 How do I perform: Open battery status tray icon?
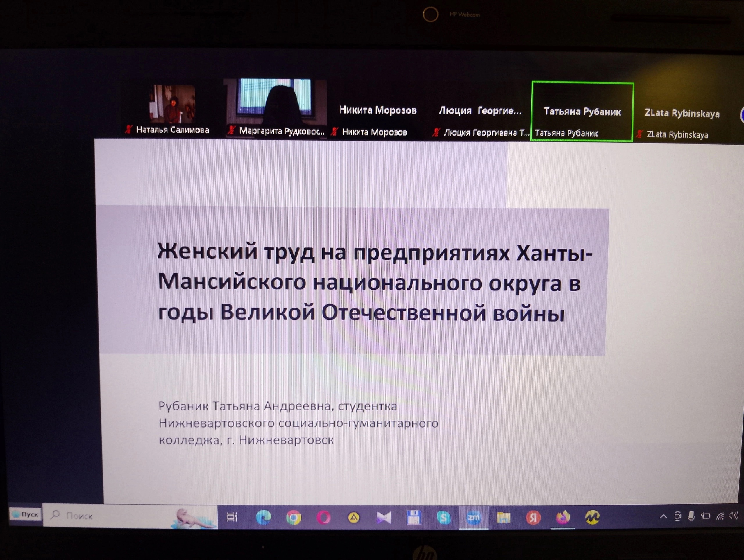click(x=705, y=516)
